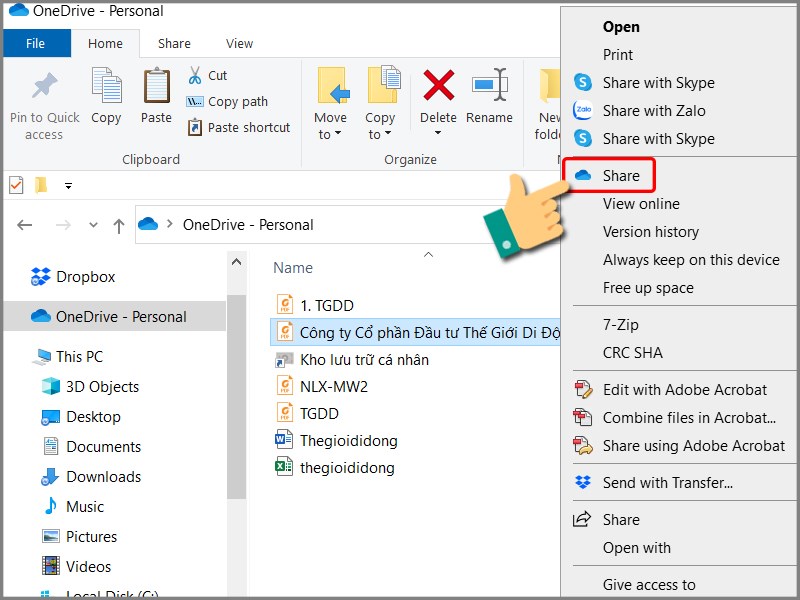800x600 pixels.
Task: Click the folder icon in Quick Access toolbar
Action: [x=41, y=185]
